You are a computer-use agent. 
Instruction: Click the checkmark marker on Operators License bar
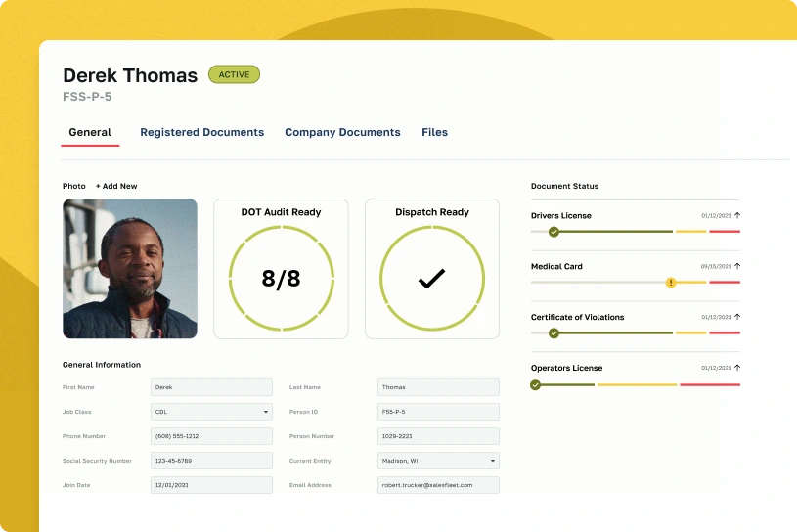[x=535, y=384]
